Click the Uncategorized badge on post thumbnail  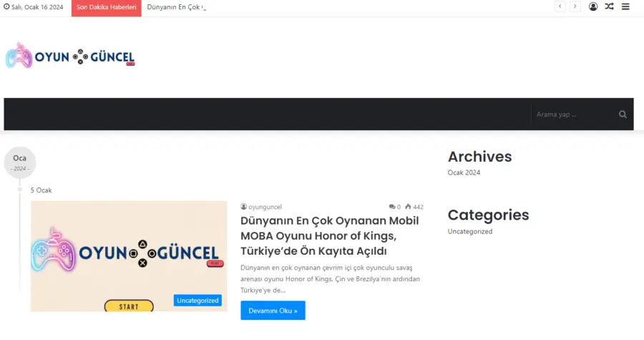tap(197, 300)
